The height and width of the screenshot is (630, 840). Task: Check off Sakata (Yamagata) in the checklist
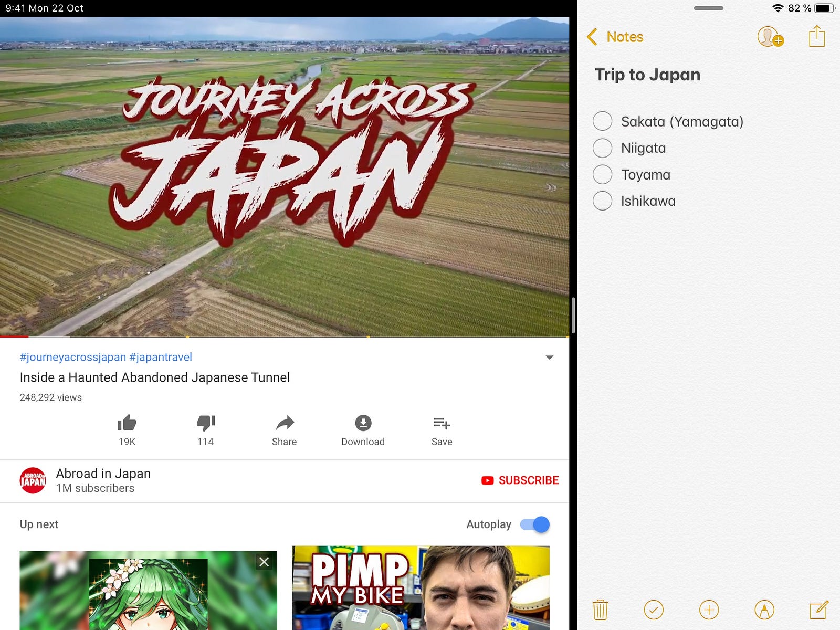(603, 121)
